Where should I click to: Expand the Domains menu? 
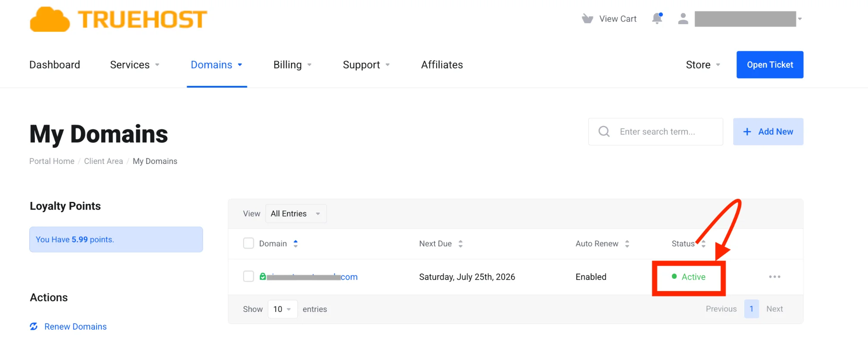point(217,65)
